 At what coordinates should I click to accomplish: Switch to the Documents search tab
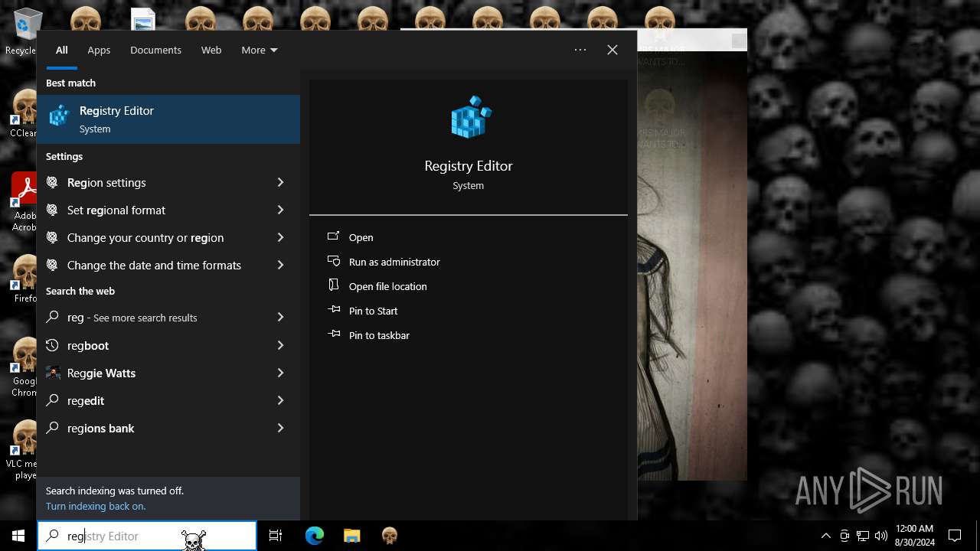pyautogui.click(x=155, y=50)
